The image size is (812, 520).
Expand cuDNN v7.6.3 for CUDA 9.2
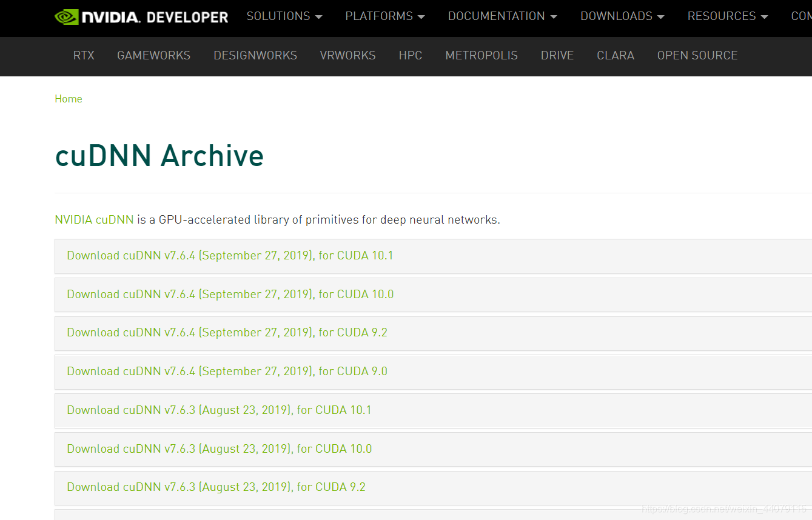pos(433,487)
